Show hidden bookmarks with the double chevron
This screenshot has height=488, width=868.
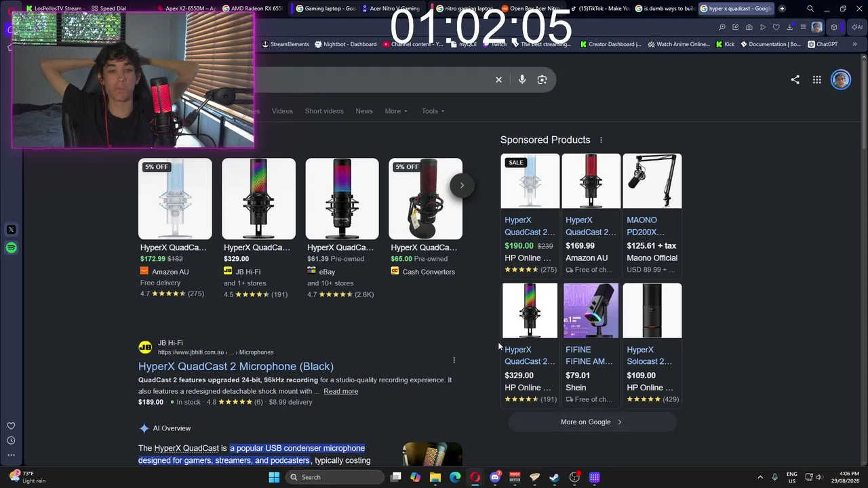pos(854,45)
